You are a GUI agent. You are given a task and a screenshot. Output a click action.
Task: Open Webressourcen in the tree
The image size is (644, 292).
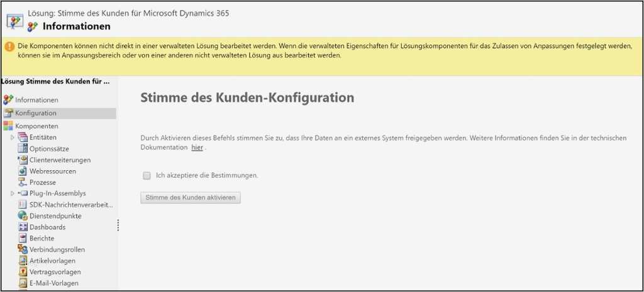pos(53,171)
